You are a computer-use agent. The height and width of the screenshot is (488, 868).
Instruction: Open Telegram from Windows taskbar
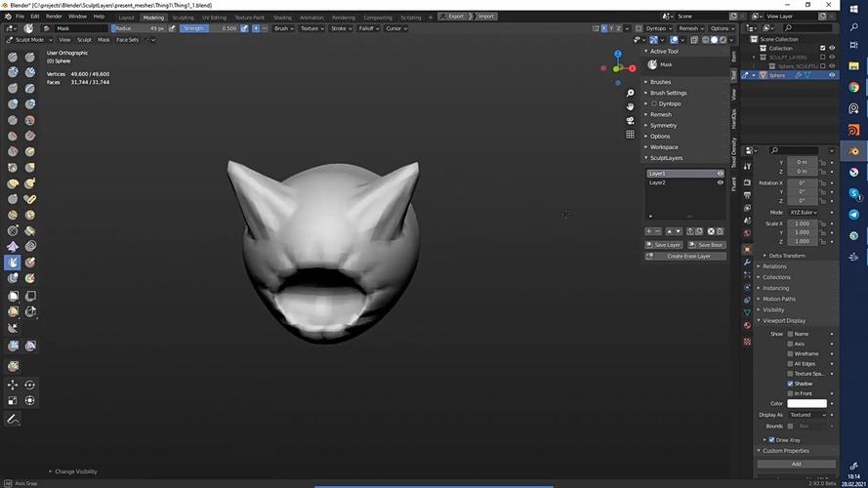(x=853, y=215)
